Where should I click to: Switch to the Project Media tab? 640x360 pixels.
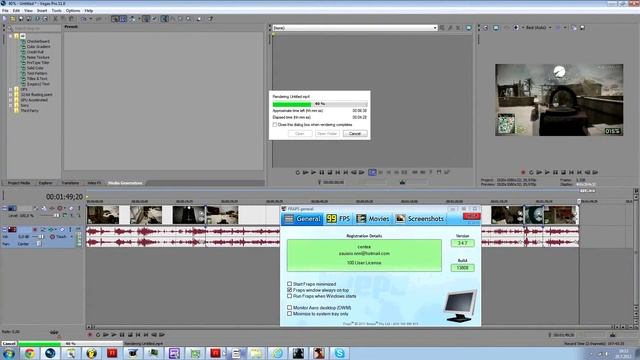click(x=19, y=183)
